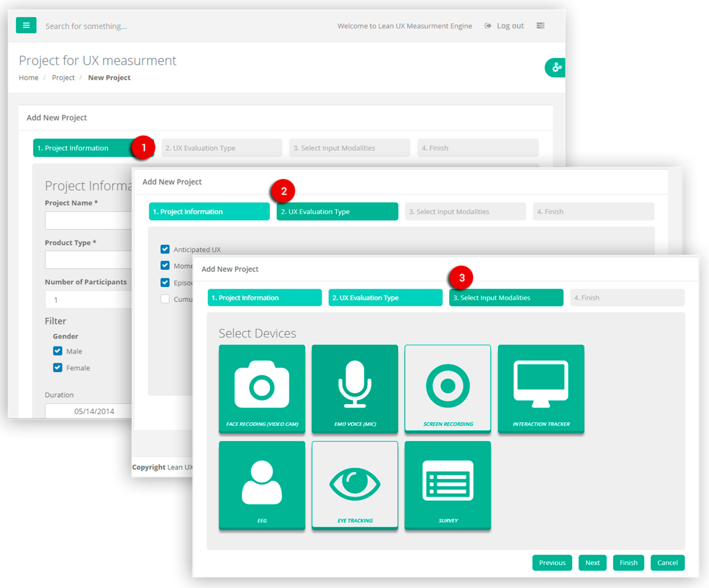The width and height of the screenshot is (709, 588).
Task: Select the EEG device tile
Action: pos(262,485)
